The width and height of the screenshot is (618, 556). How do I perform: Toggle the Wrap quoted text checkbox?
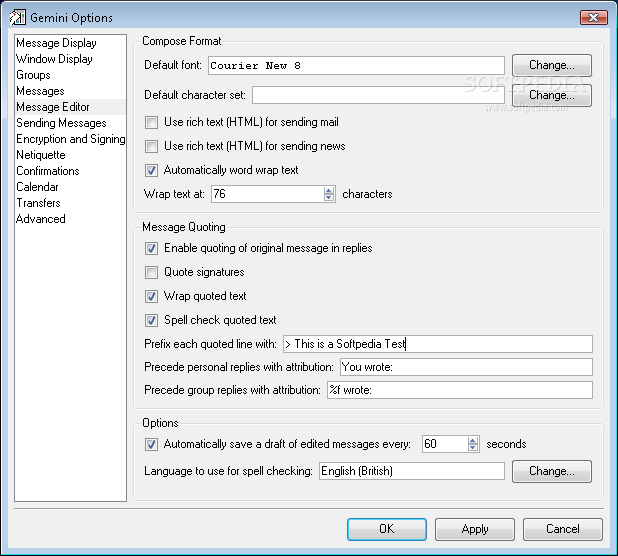[151, 296]
